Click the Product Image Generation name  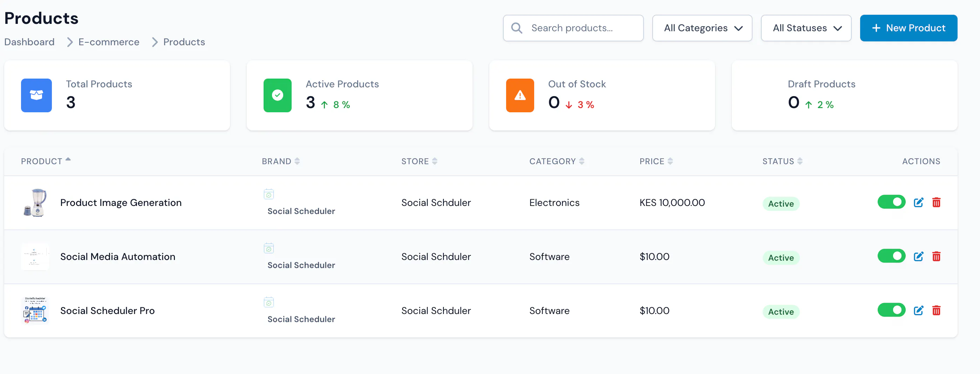(121, 203)
